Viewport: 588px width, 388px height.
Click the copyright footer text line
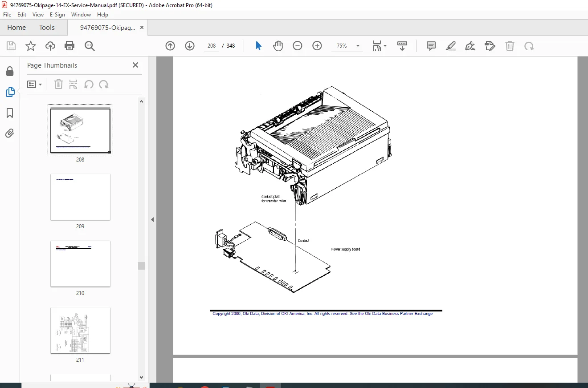coord(323,314)
